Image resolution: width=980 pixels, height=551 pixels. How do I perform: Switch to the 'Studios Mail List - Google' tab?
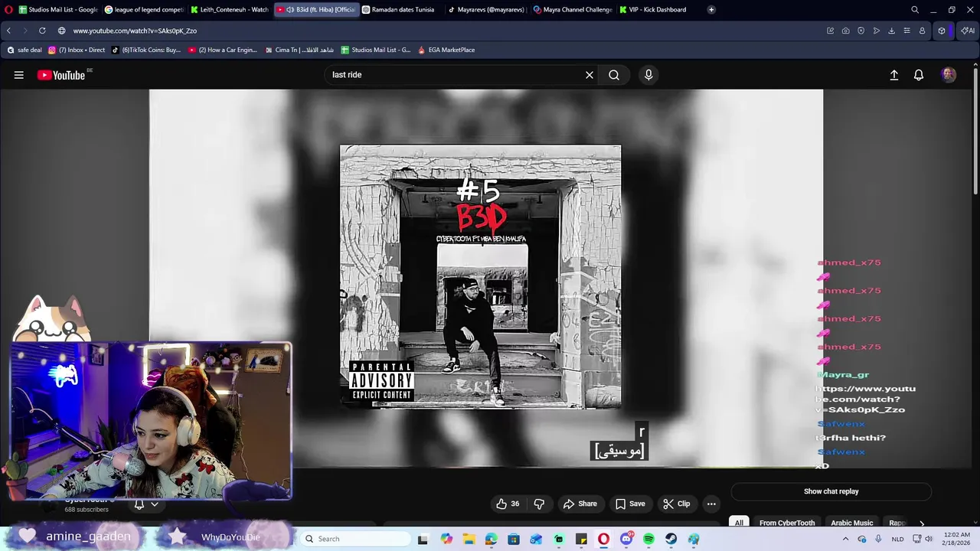[59, 9]
